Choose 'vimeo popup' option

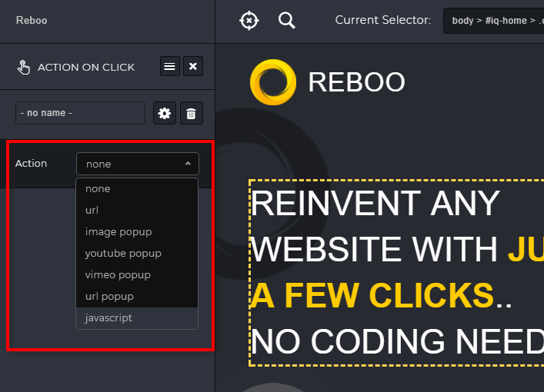[x=137, y=275]
